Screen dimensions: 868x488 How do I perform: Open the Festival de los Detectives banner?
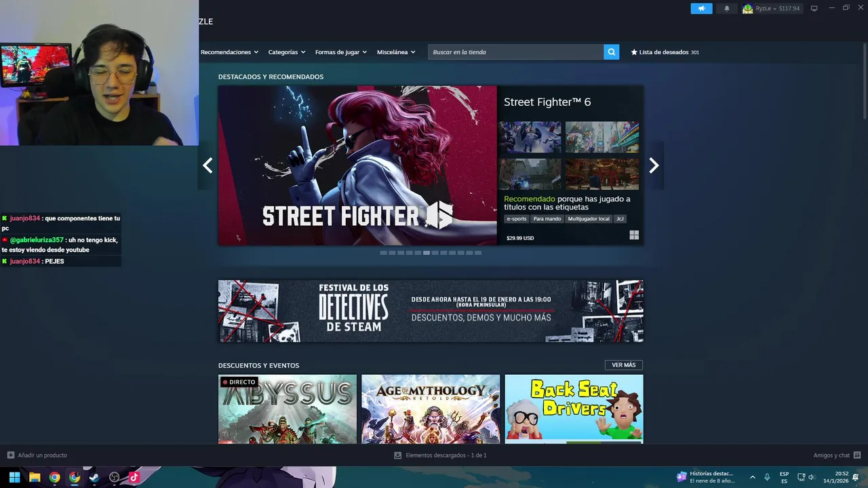point(431,311)
